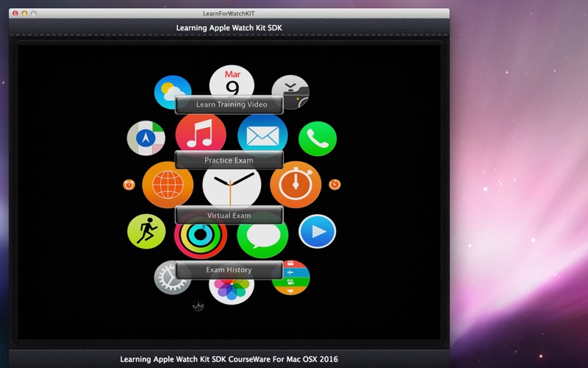Start the Virtual Exam button
The height and width of the screenshot is (368, 588).
[229, 215]
